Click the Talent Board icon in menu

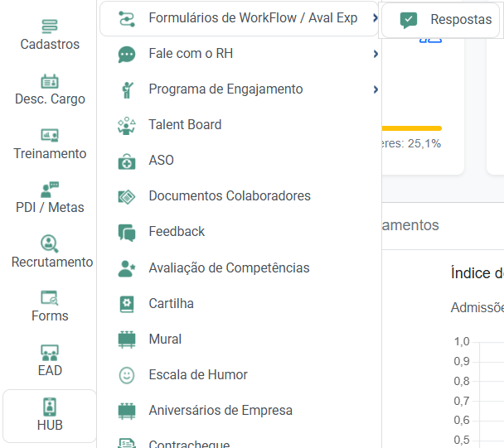[126, 125]
